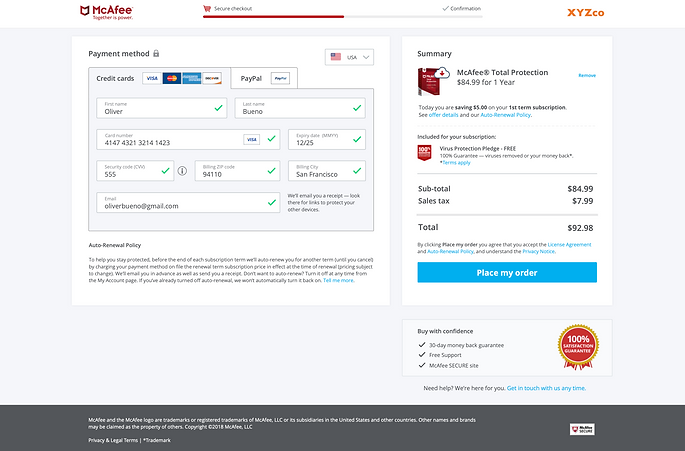This screenshot has height=451, width=685.
Task: Click the Visa badge inside card number field
Action: pos(251,139)
